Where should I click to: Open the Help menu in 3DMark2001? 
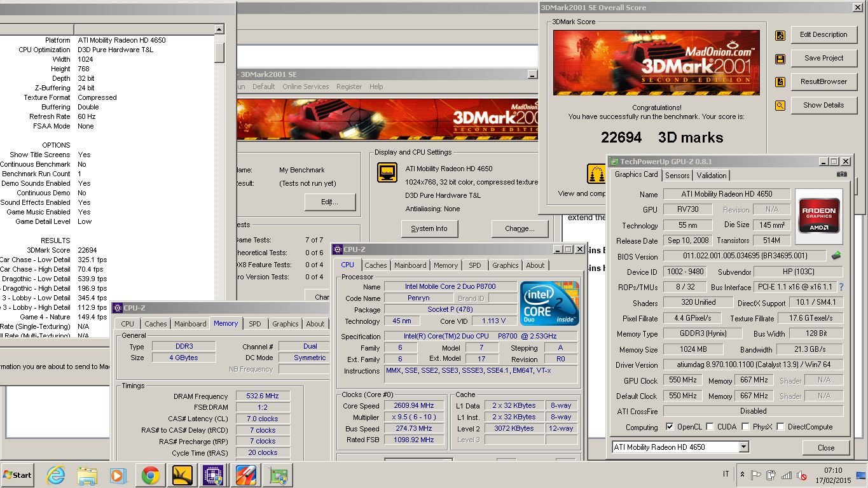tap(376, 87)
